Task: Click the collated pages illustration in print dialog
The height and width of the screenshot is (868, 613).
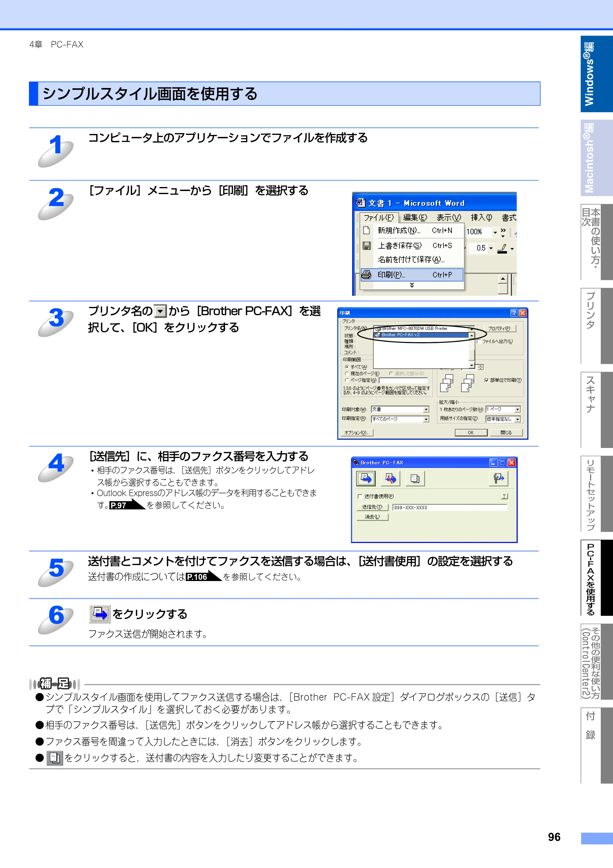Action: coord(457,384)
